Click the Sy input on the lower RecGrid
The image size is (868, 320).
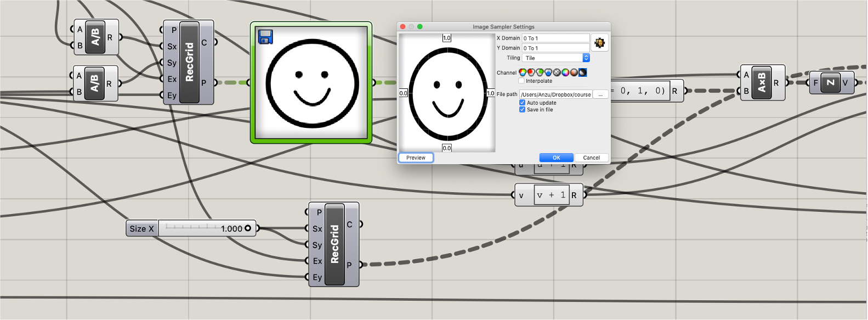pos(317,245)
